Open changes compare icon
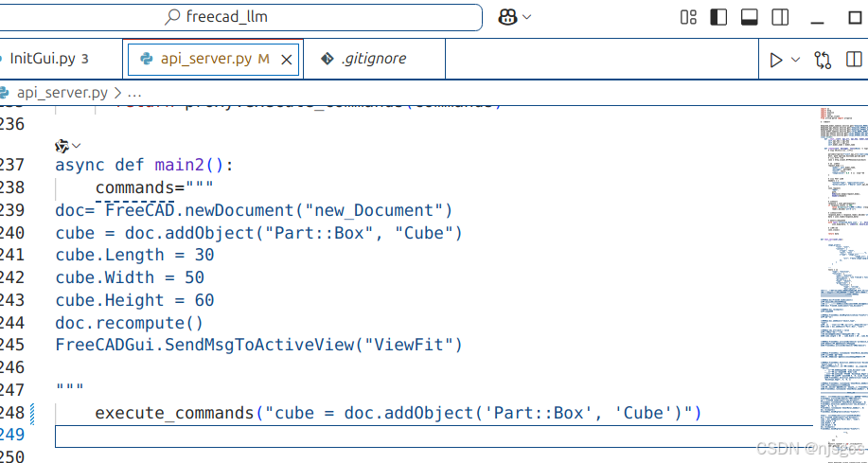This screenshot has height=463, width=868. tap(824, 60)
